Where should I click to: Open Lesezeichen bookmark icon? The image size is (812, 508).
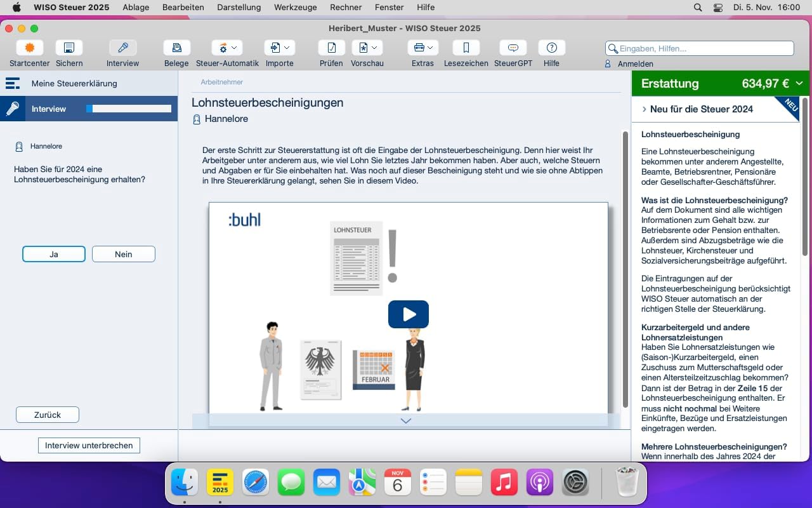(x=466, y=48)
